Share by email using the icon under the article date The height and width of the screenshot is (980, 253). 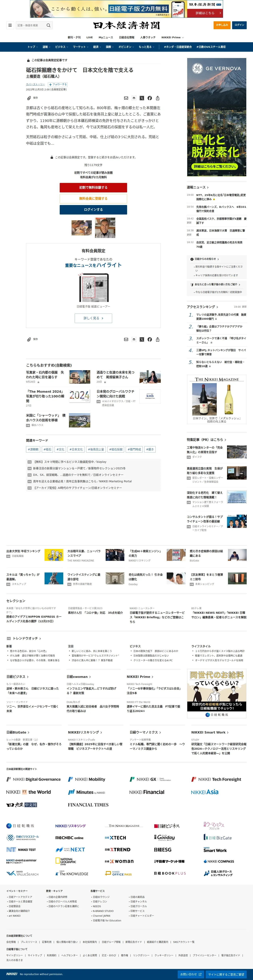click(126, 98)
